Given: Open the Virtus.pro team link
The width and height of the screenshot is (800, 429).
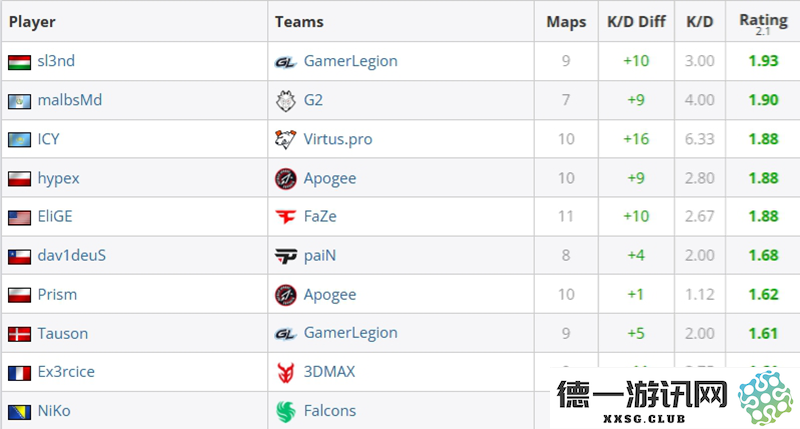Looking at the screenshot, I should point(338,139).
